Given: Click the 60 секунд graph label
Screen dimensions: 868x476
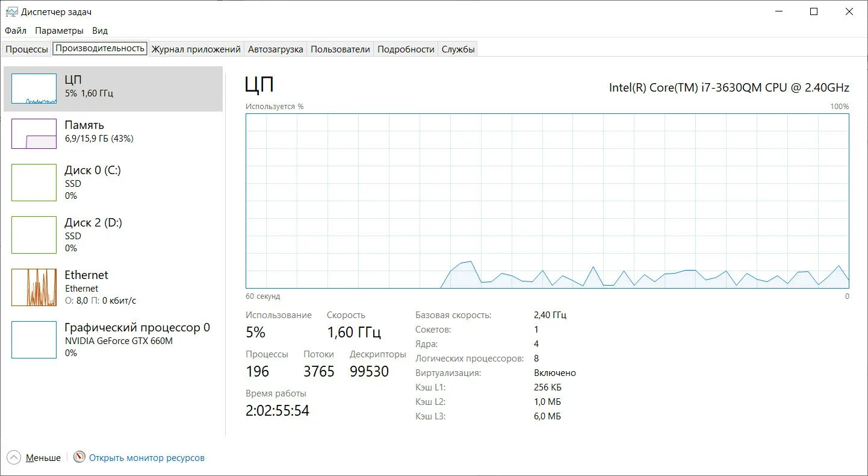Looking at the screenshot, I should [x=263, y=296].
